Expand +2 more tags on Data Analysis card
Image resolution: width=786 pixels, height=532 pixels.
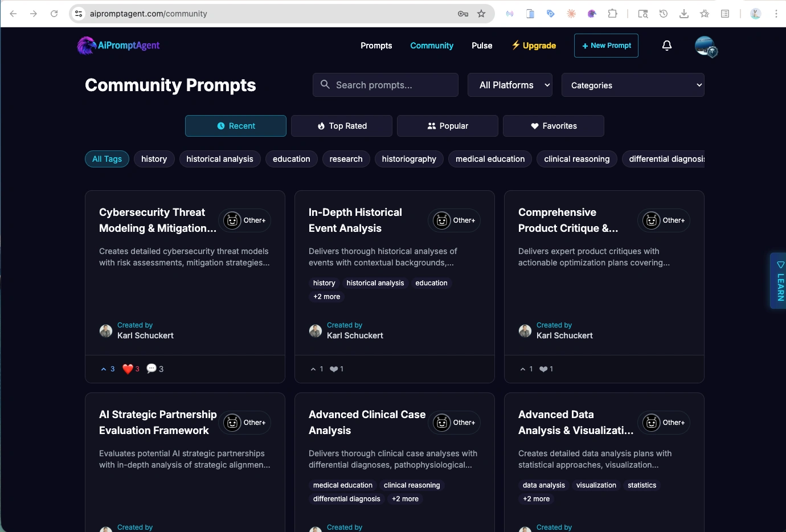537,499
